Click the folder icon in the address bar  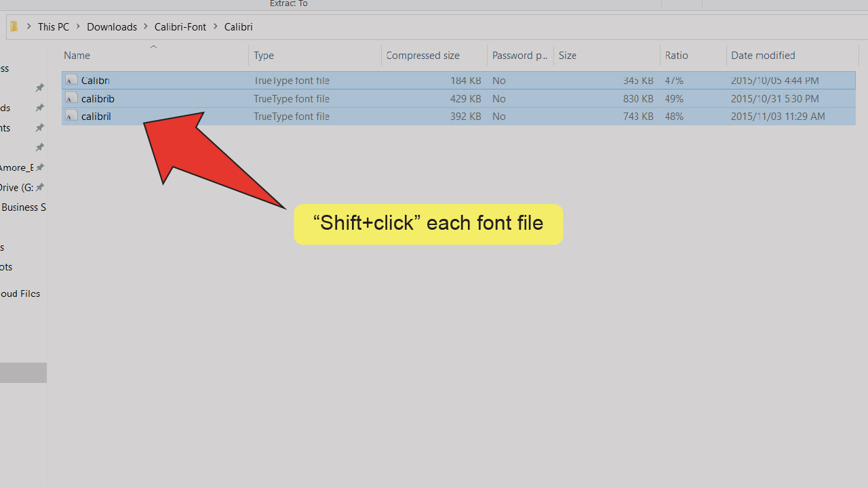[14, 27]
